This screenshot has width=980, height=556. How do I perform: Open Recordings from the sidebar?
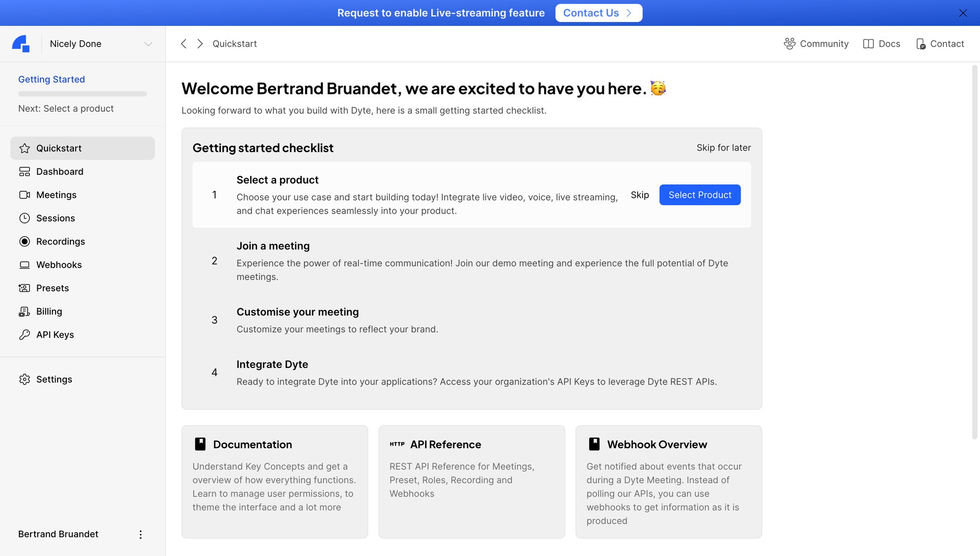click(x=60, y=241)
